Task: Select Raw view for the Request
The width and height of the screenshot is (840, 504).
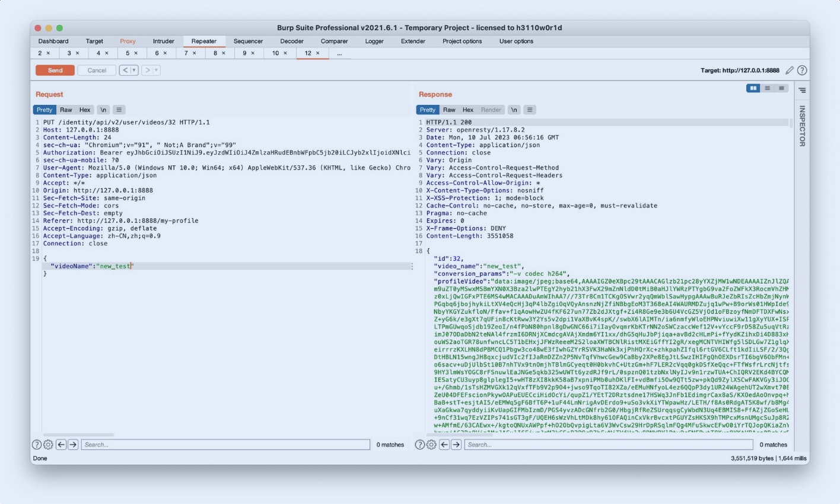Action: (x=66, y=110)
